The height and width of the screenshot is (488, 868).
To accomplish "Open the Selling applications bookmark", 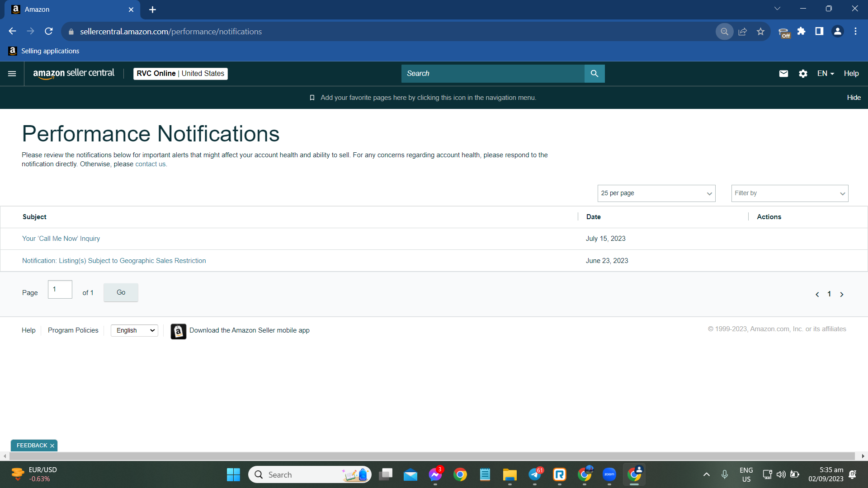I will [44, 51].
